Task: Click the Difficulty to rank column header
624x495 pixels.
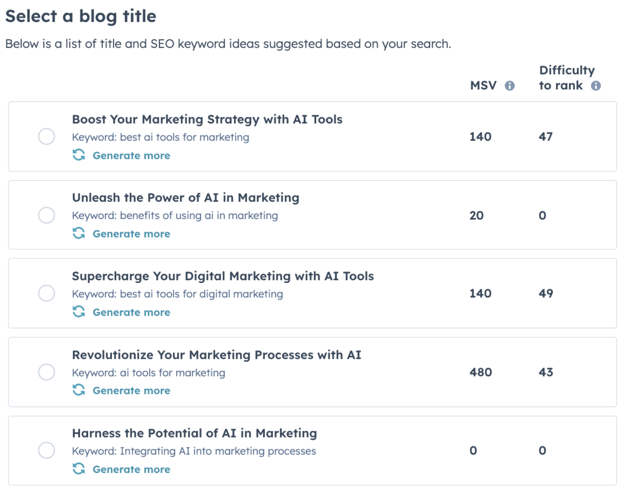Action: click(566, 78)
